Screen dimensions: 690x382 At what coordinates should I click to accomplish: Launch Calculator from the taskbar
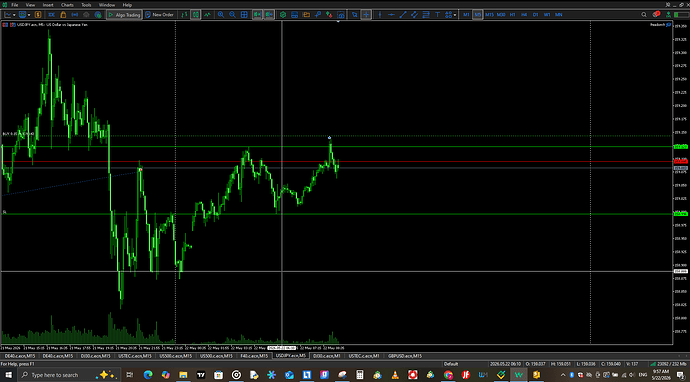[360, 375]
